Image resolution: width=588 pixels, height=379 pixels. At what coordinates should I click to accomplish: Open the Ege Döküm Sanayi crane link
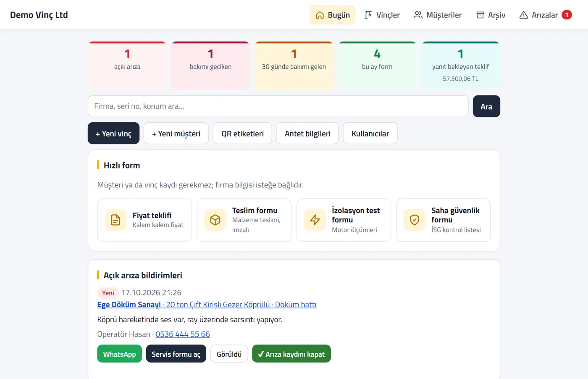(207, 305)
